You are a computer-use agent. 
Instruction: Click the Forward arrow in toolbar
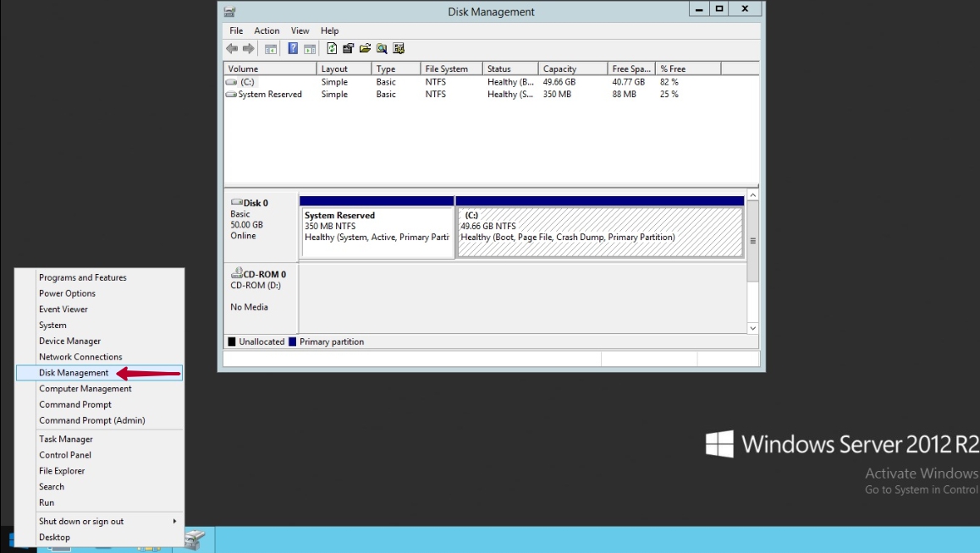[247, 49]
